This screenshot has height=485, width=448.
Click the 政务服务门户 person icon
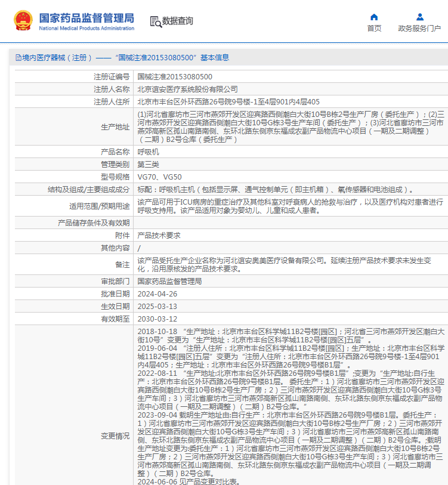tap(419, 17)
